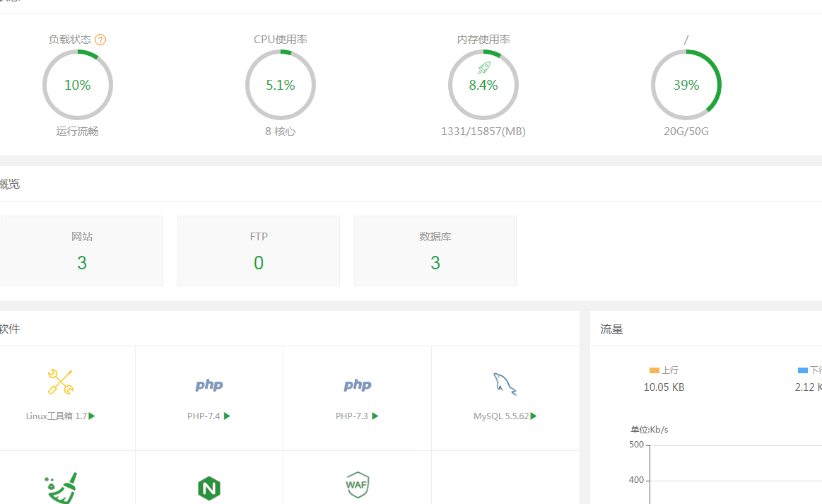Open the 数据库 overview card
The width and height of the screenshot is (822, 504).
(435, 251)
